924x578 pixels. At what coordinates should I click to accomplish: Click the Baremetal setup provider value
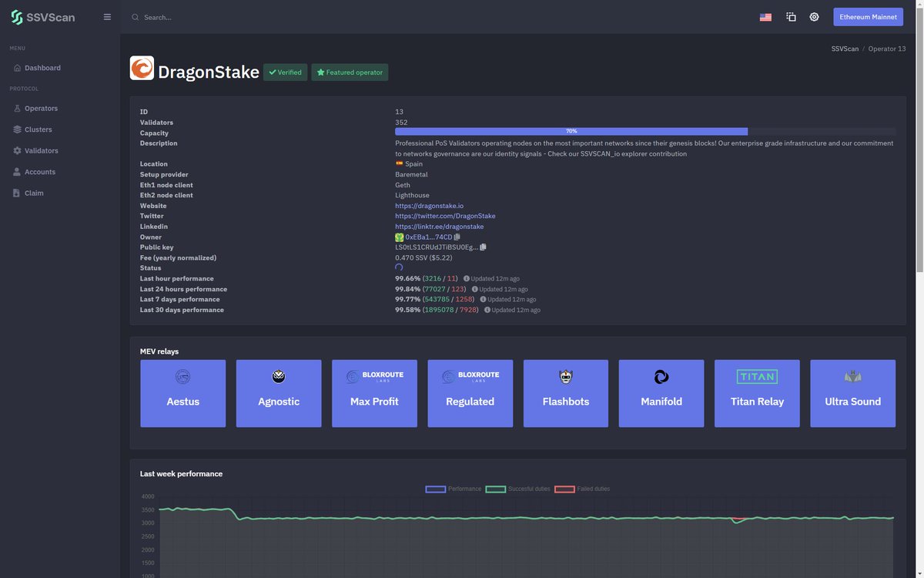click(x=411, y=175)
